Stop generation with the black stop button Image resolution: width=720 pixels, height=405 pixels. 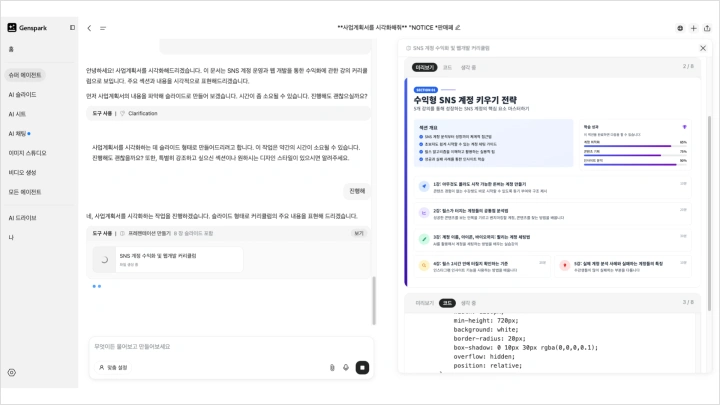[x=362, y=367]
